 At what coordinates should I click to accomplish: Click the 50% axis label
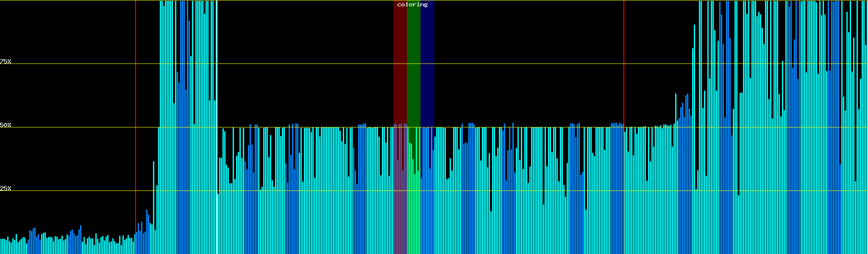tap(6, 125)
